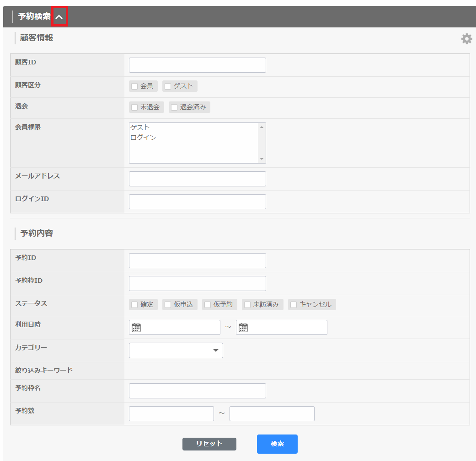
Task: Enable the キャンセル status checkbox
Action: pyautogui.click(x=294, y=305)
